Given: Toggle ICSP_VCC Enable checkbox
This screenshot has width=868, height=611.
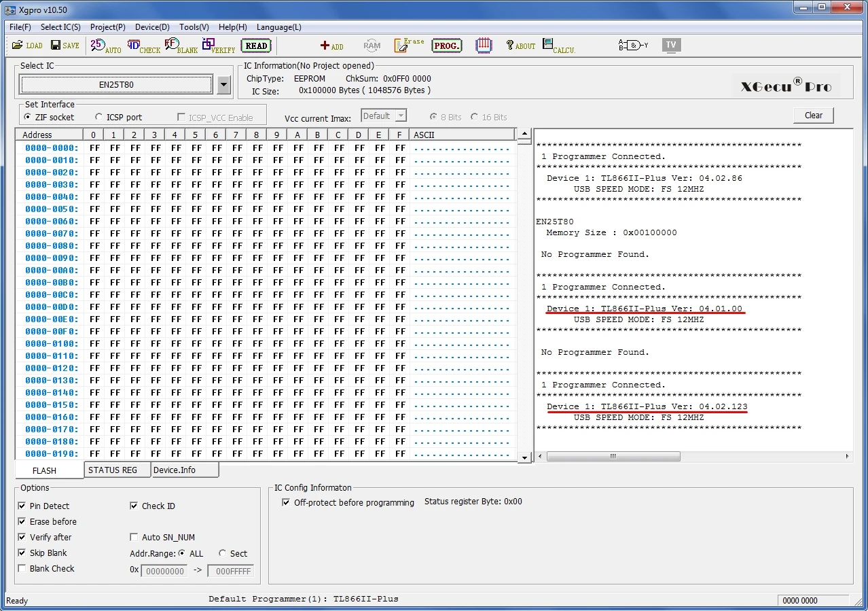Looking at the screenshot, I should [215, 117].
